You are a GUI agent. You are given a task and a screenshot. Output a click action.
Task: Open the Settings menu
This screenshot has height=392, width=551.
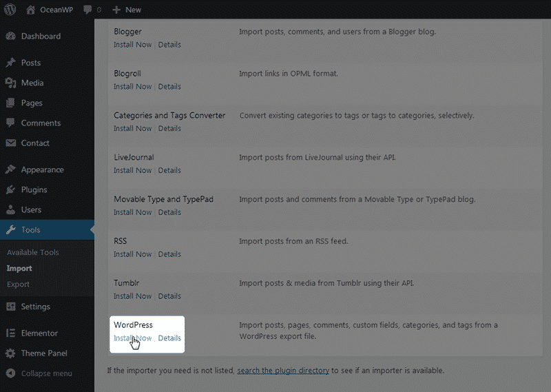point(36,307)
